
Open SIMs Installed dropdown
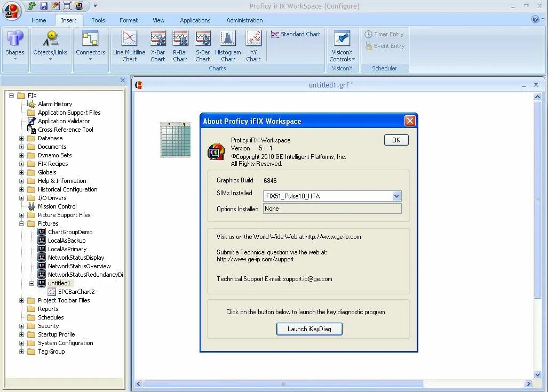[x=396, y=196]
